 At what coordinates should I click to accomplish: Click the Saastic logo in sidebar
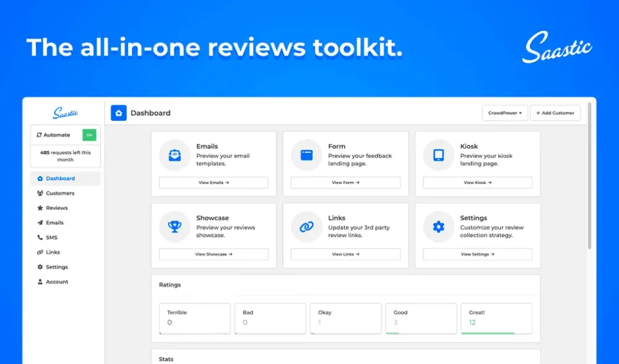65,113
